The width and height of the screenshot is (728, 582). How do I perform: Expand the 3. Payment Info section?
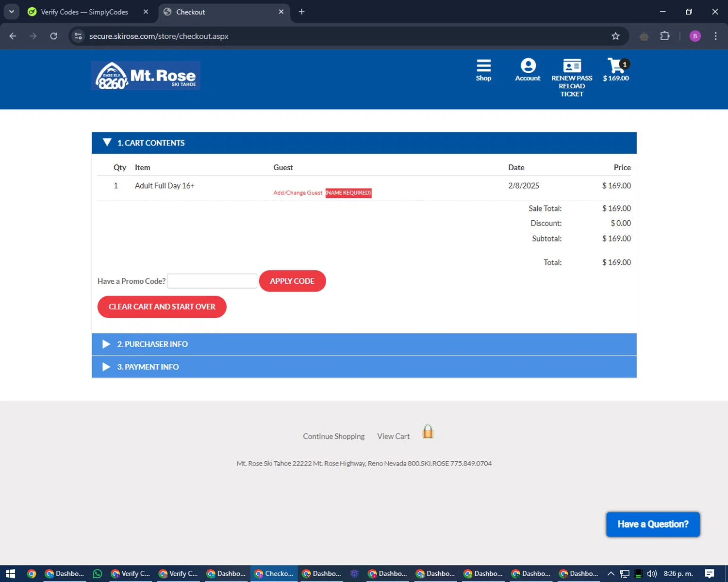point(364,367)
